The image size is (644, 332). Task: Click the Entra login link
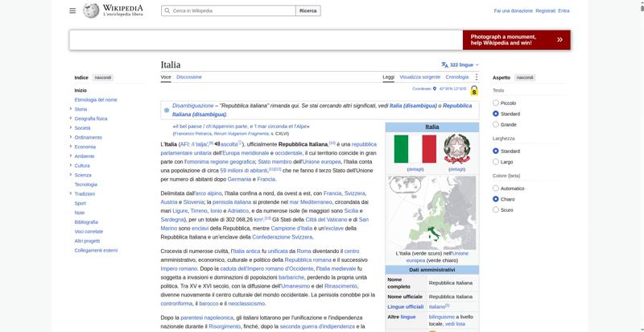point(564,10)
